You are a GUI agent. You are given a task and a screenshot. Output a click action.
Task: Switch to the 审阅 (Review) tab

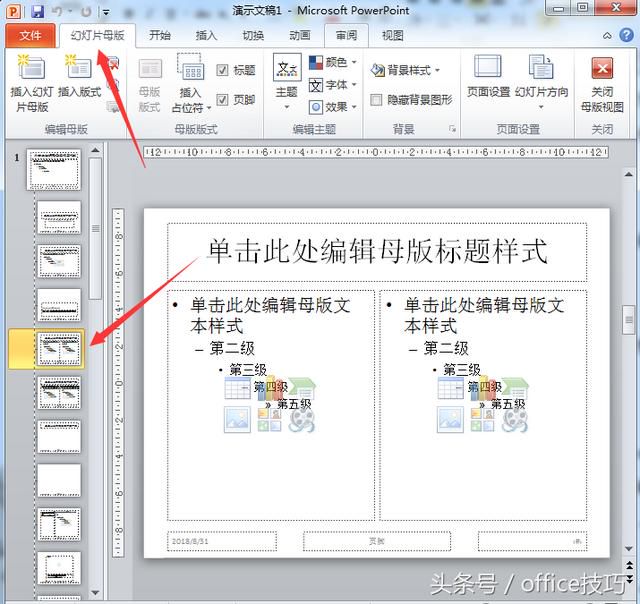[347, 36]
